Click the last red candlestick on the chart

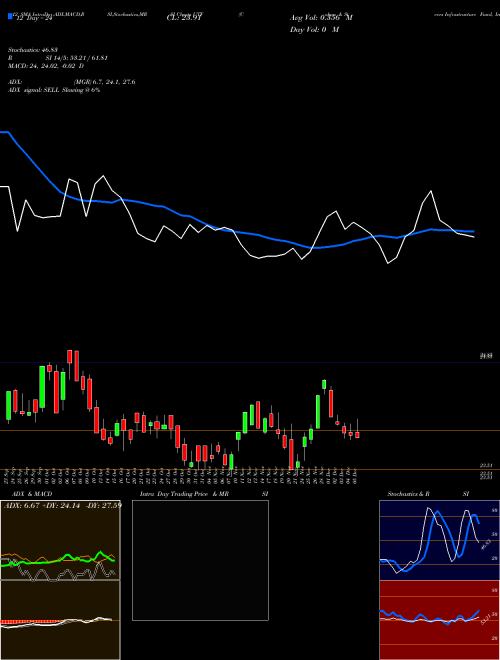[357, 434]
